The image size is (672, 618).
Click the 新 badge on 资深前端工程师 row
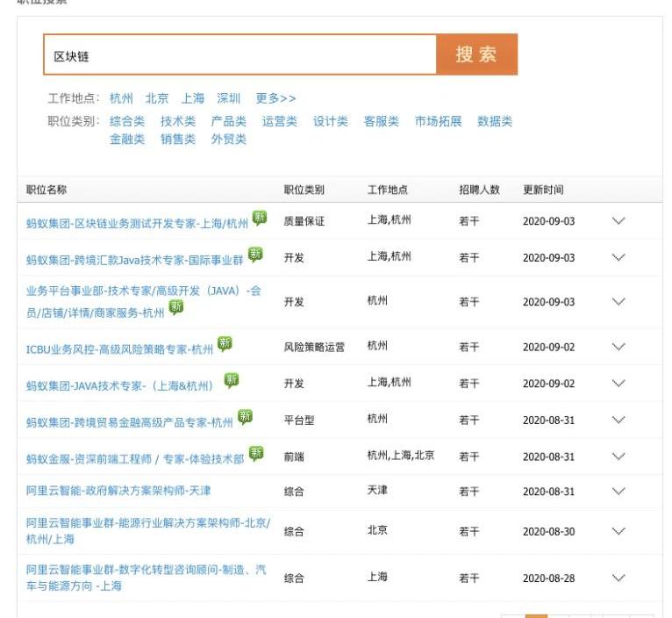pyautogui.click(x=256, y=453)
